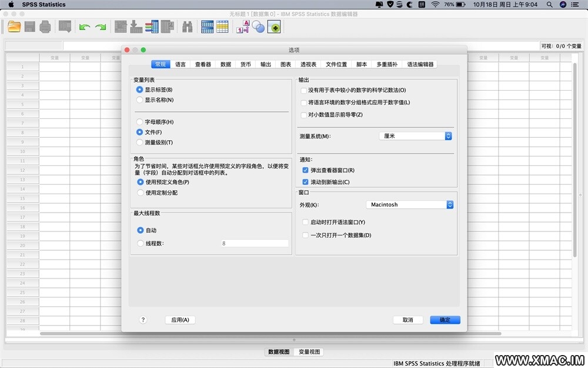This screenshot has height=368, width=588.
Task: Click the Siri icon in the menu bar
Action: (x=563, y=5)
